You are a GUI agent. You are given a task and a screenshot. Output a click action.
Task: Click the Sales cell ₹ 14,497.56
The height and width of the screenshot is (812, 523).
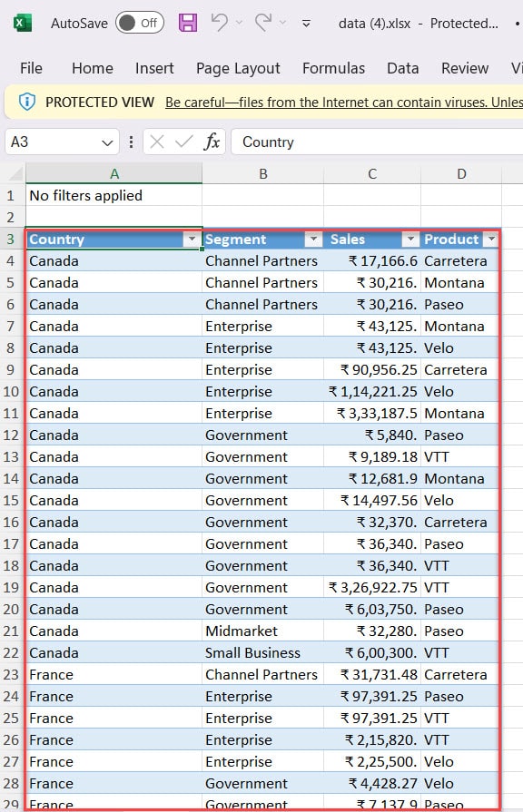pos(372,500)
